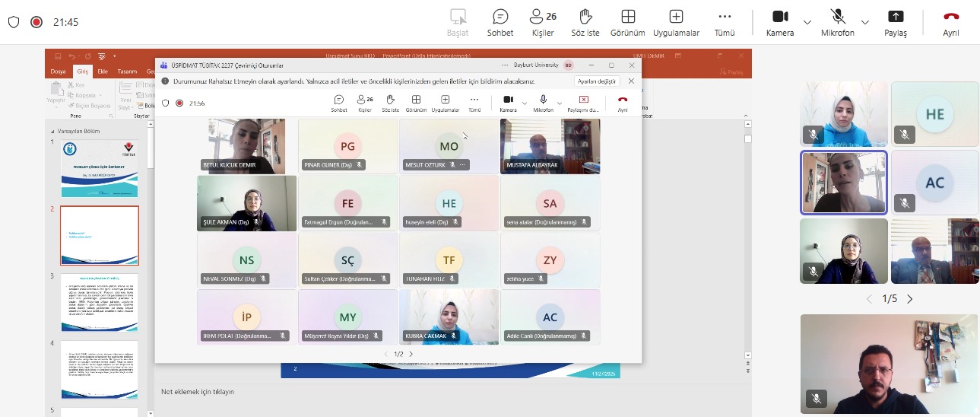Screen dimensions: 980x417
Task: Toggle the Mikrofon mute state
Action: pyautogui.click(x=838, y=23)
